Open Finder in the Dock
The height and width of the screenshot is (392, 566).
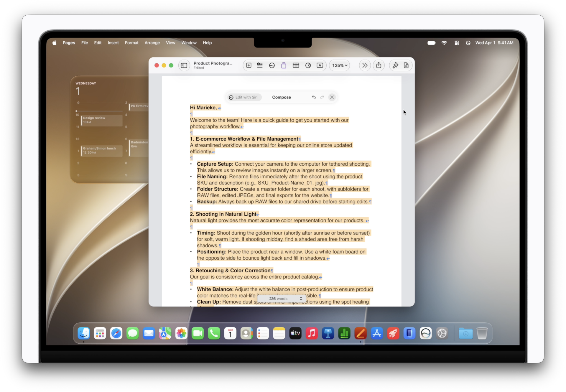coord(84,333)
